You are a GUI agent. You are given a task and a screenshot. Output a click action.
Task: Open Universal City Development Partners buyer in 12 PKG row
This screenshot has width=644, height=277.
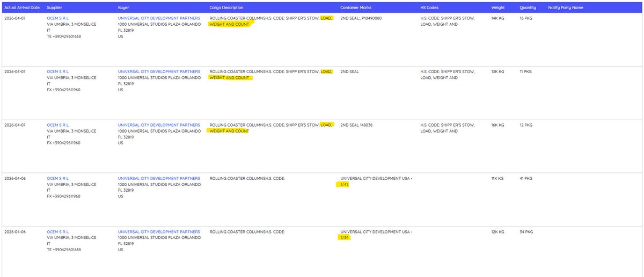pos(159,125)
